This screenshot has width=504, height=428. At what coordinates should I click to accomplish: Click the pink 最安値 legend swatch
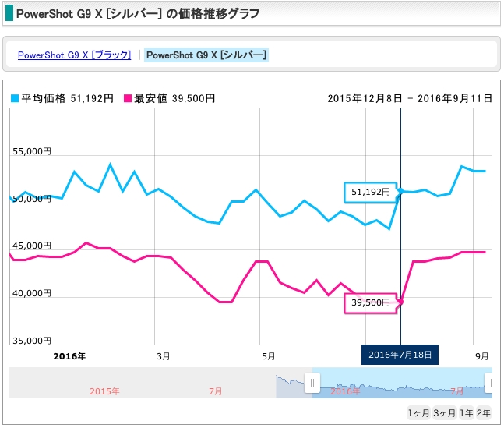[x=128, y=98]
